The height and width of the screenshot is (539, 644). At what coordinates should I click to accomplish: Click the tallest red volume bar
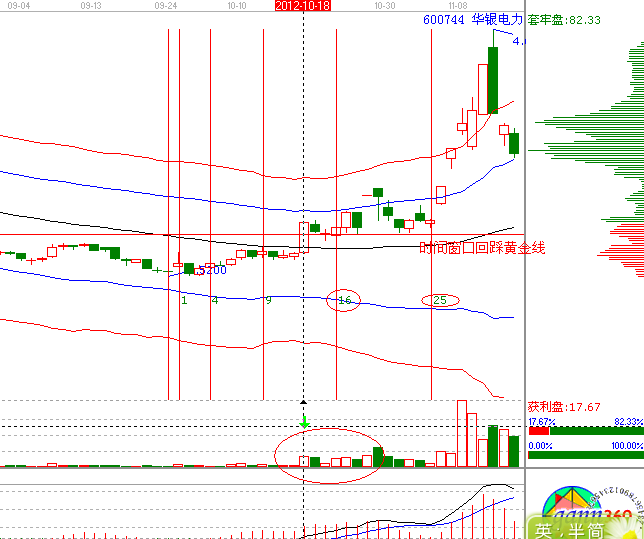(x=462, y=433)
